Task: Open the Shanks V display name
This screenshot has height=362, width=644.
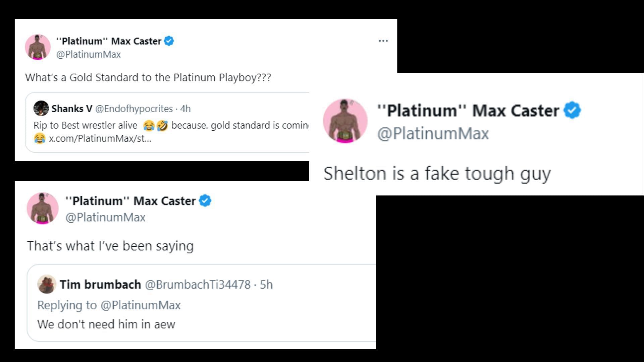Action: click(72, 109)
